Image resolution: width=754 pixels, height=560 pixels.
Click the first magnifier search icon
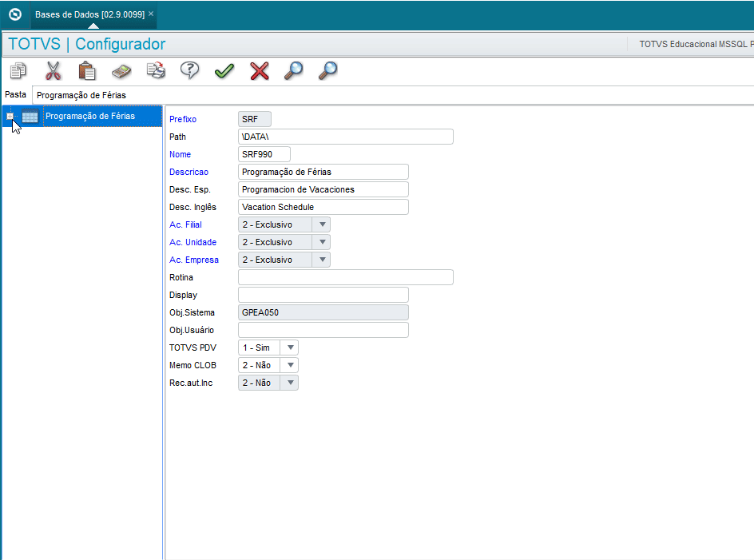pos(293,71)
